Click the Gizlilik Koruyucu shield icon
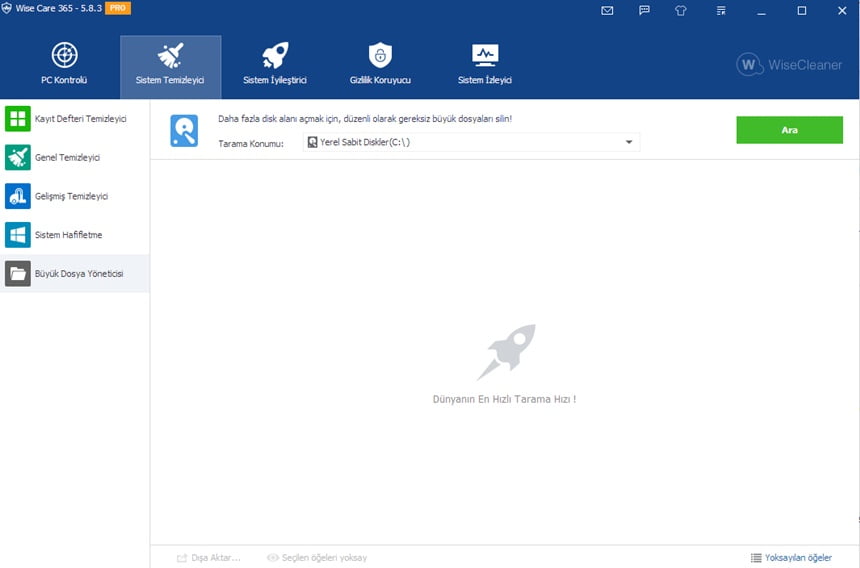 (x=380, y=55)
